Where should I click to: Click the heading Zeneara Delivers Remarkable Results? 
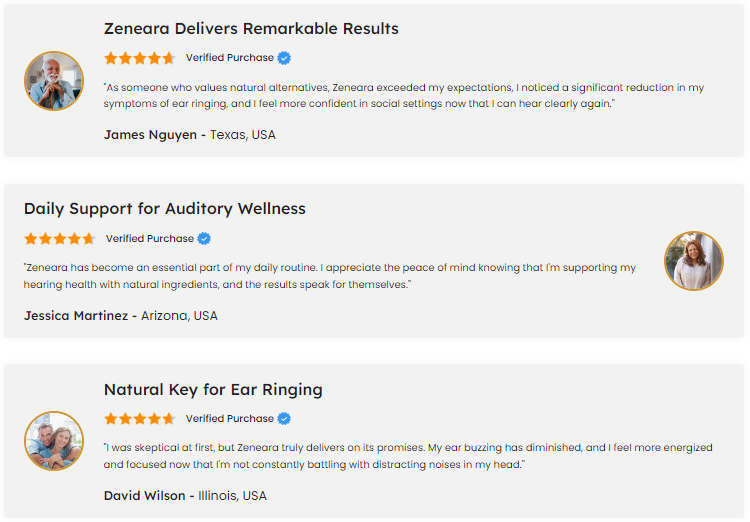click(251, 28)
